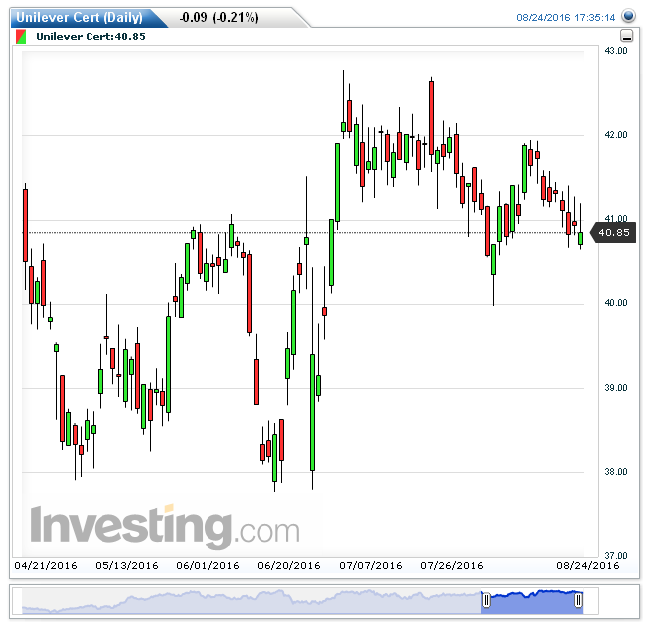650x627 pixels.
Task: Click the -0.09 (-0.21%) change tab
Action: click(x=219, y=17)
